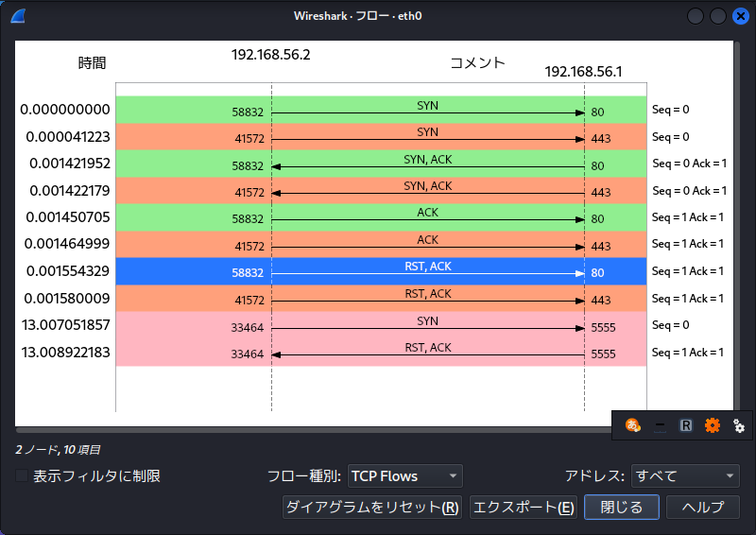
Task: Close the flow window with blue X
Action: click(741, 16)
